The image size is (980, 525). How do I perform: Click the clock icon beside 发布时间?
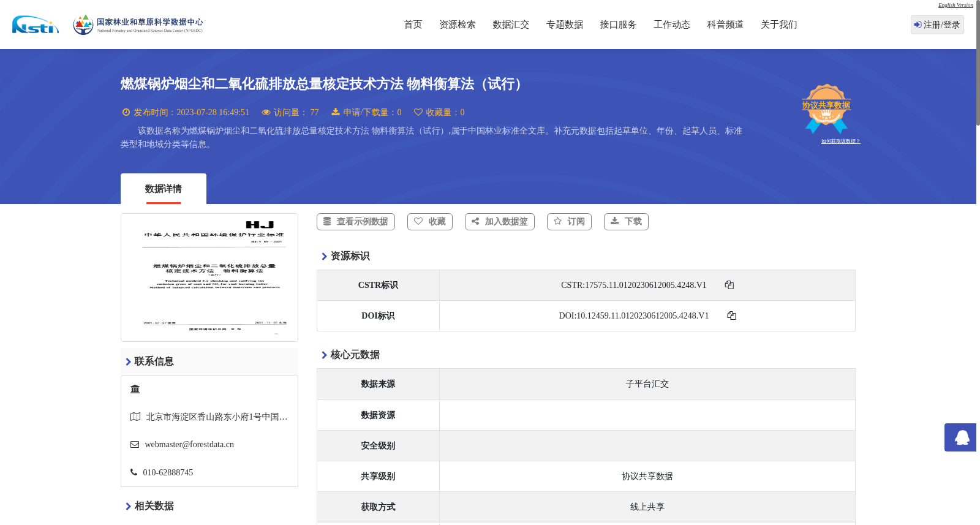pos(126,112)
